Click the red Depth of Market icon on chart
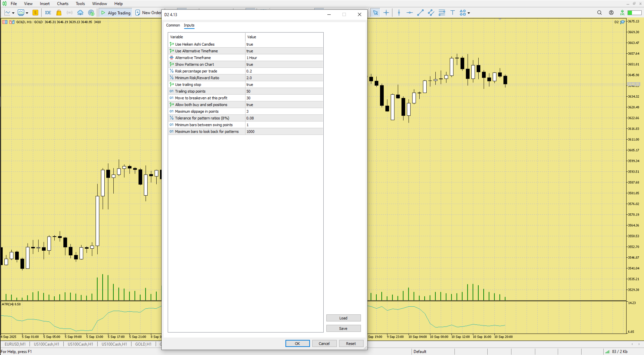This screenshot has width=644, height=355. pyautogui.click(x=5, y=22)
